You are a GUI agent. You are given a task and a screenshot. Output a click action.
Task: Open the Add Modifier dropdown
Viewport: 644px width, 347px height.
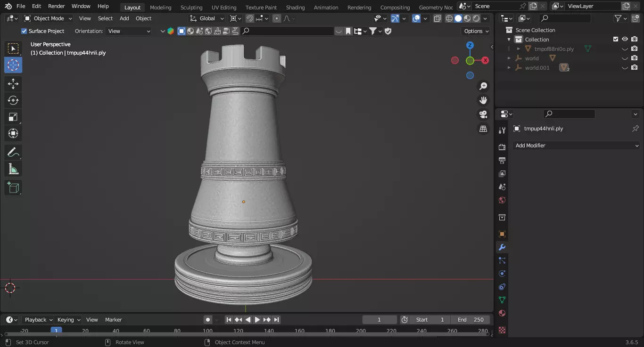point(576,145)
